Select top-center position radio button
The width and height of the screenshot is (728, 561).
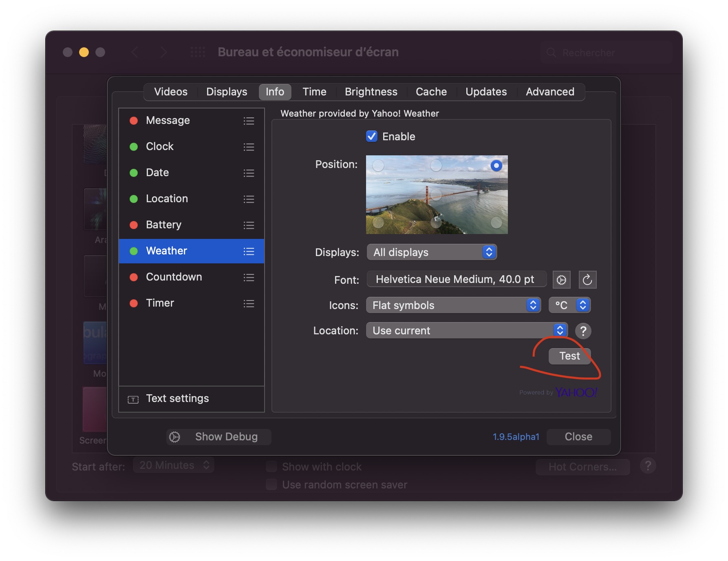point(436,166)
